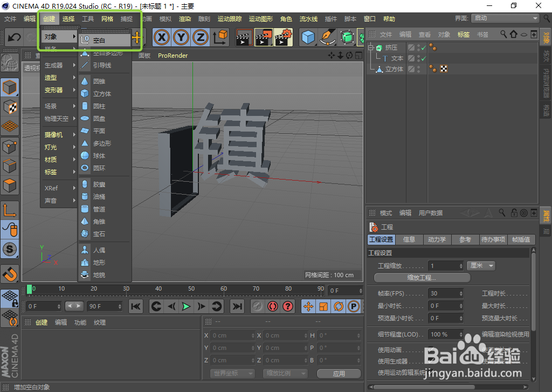Click 细节程度(LOD) percentage field
The image size is (552, 392).
click(x=446, y=334)
